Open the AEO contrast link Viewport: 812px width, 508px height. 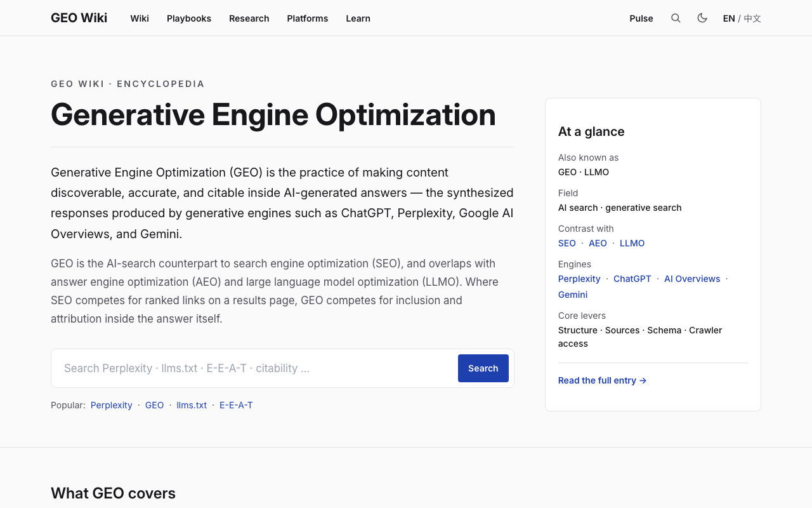pos(598,243)
